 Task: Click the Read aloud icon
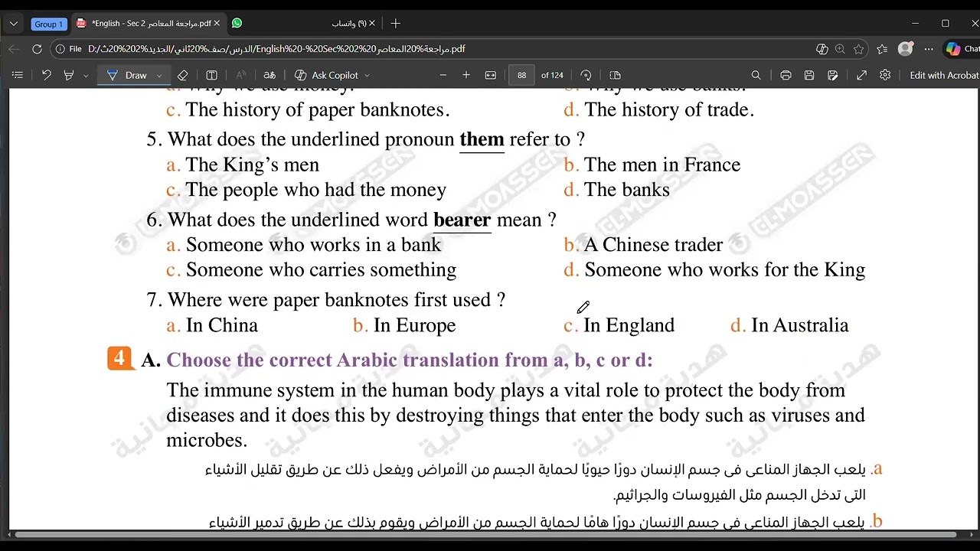241,75
